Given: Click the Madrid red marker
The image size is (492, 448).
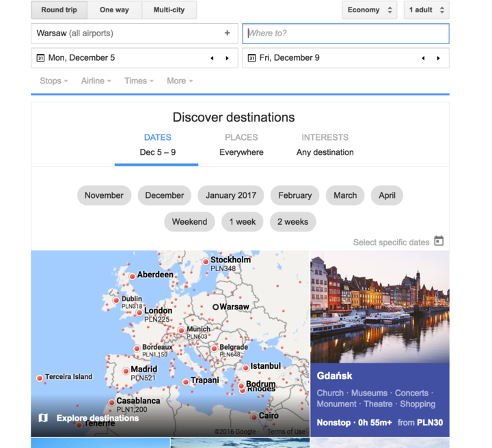Looking at the screenshot, I should pos(126,371).
